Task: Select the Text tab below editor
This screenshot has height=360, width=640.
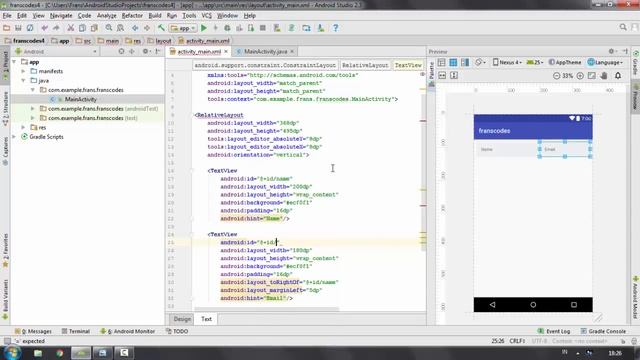Action: tap(207, 319)
